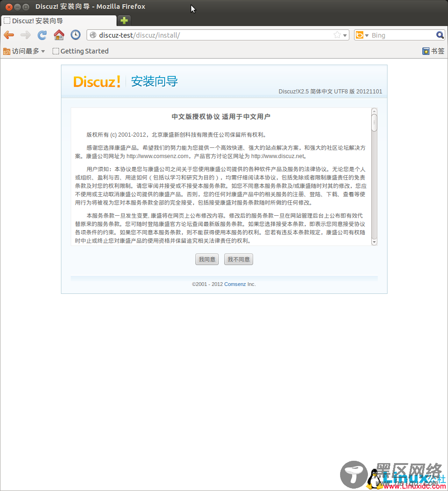This screenshot has width=448, height=491.
Task: Close the Firefox window
Action: 9,7
